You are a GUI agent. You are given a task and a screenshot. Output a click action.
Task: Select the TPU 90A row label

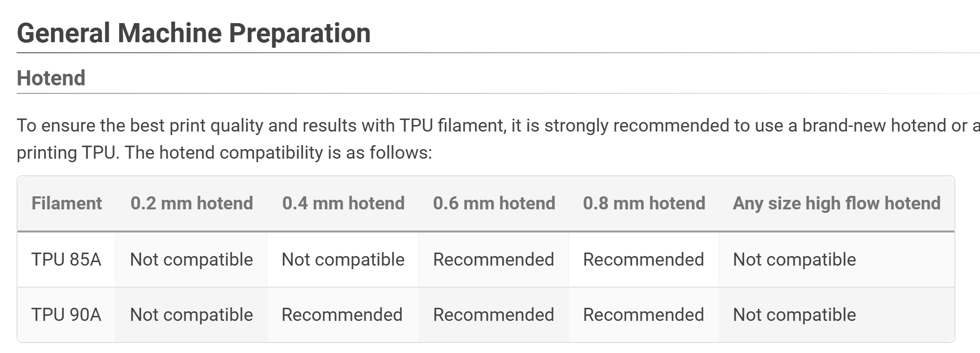[x=66, y=315]
